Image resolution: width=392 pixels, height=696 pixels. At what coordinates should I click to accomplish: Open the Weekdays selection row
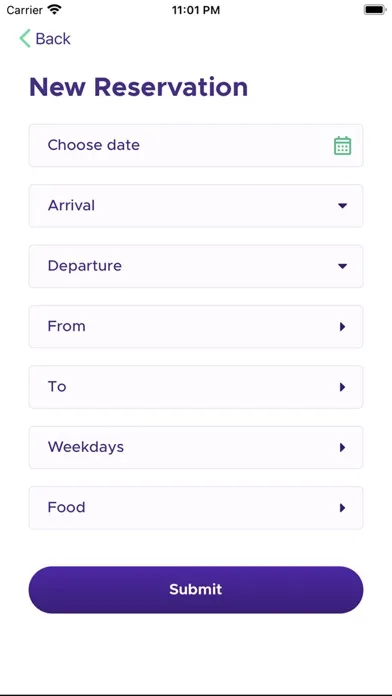tap(196, 447)
